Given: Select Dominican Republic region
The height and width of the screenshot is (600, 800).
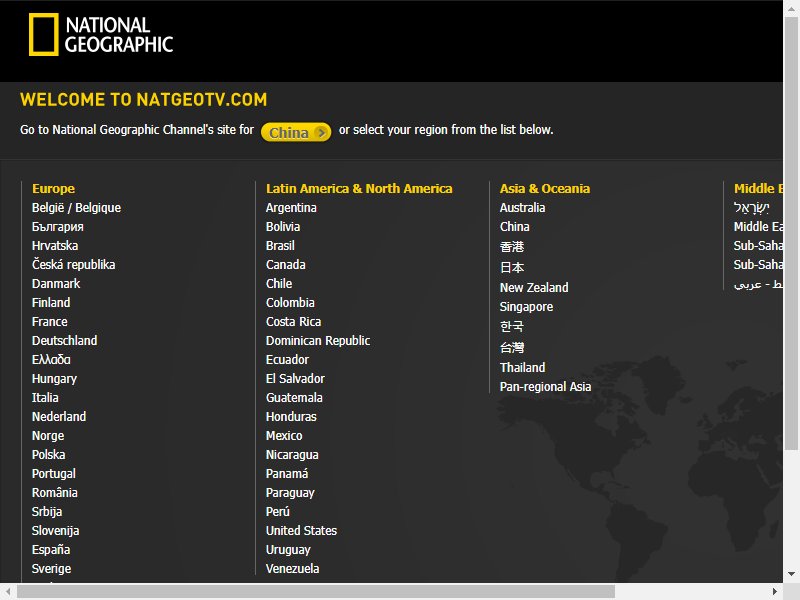Looking at the screenshot, I should pos(318,340).
